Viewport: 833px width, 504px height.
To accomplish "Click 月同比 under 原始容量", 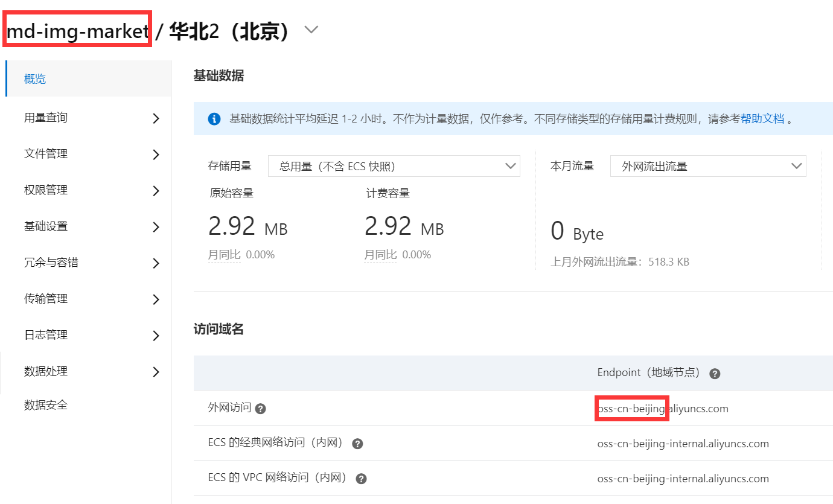I will [224, 255].
